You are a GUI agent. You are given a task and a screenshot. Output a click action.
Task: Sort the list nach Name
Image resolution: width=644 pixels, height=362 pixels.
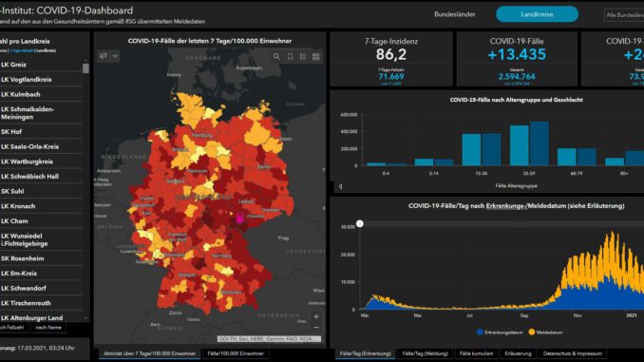tap(48, 328)
